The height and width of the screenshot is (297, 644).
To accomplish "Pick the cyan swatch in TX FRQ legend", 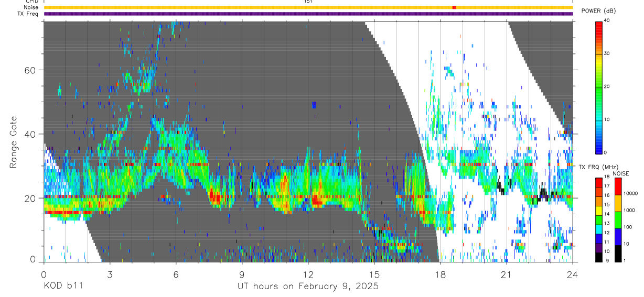I will click(598, 228).
